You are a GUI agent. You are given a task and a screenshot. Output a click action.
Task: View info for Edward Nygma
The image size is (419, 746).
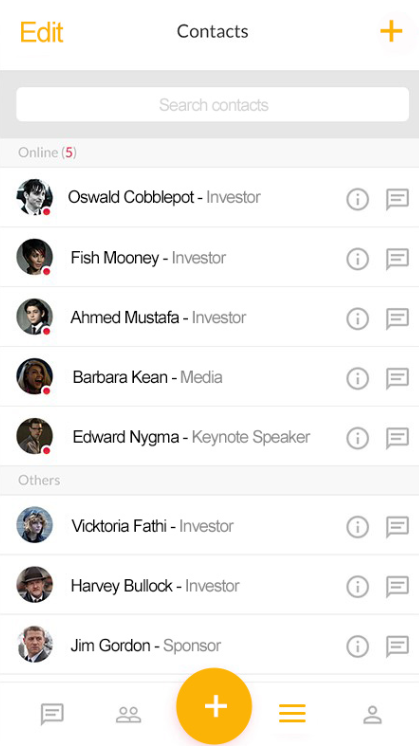coord(357,438)
